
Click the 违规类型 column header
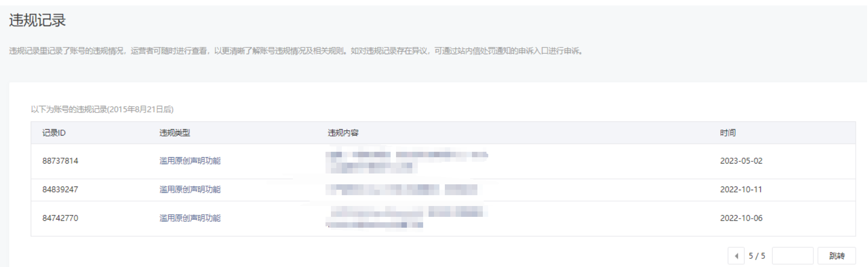point(175,133)
